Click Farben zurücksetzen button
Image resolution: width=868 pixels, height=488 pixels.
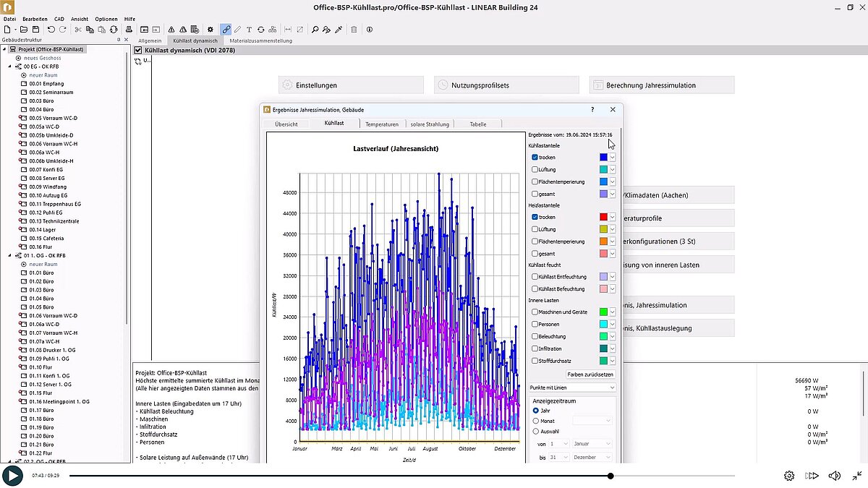point(590,374)
